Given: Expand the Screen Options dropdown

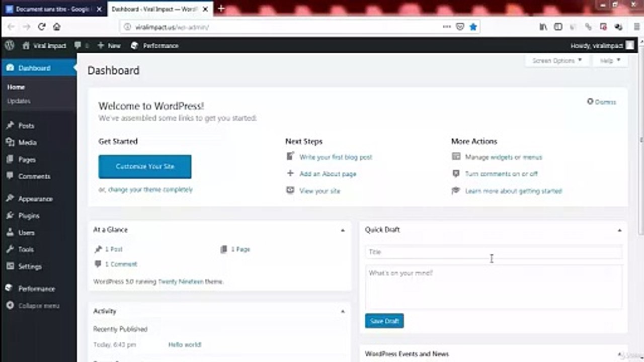Looking at the screenshot, I should [x=557, y=60].
